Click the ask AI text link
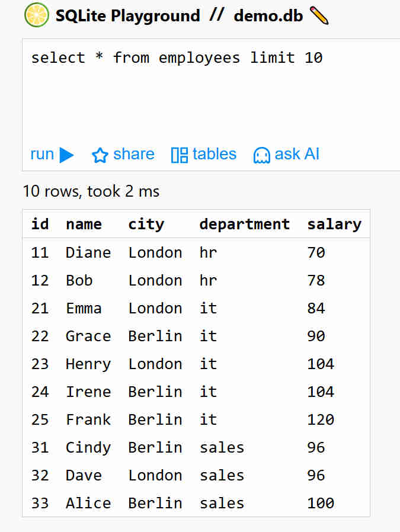 (297, 154)
